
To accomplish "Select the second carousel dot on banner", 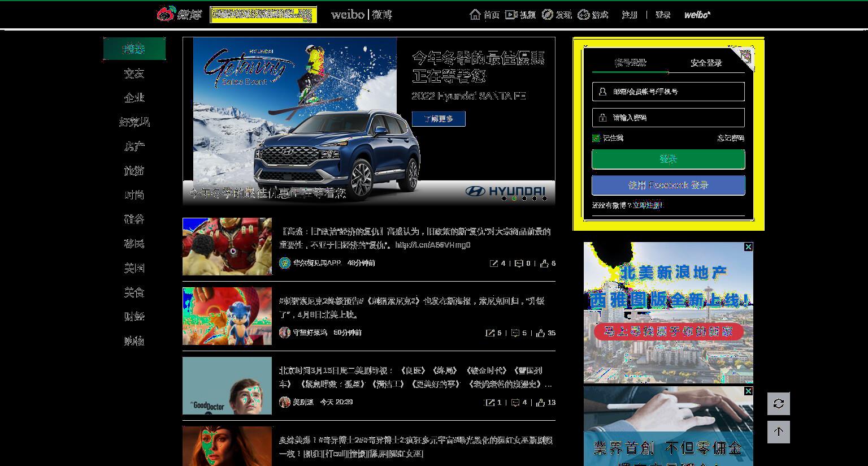I will [x=514, y=199].
